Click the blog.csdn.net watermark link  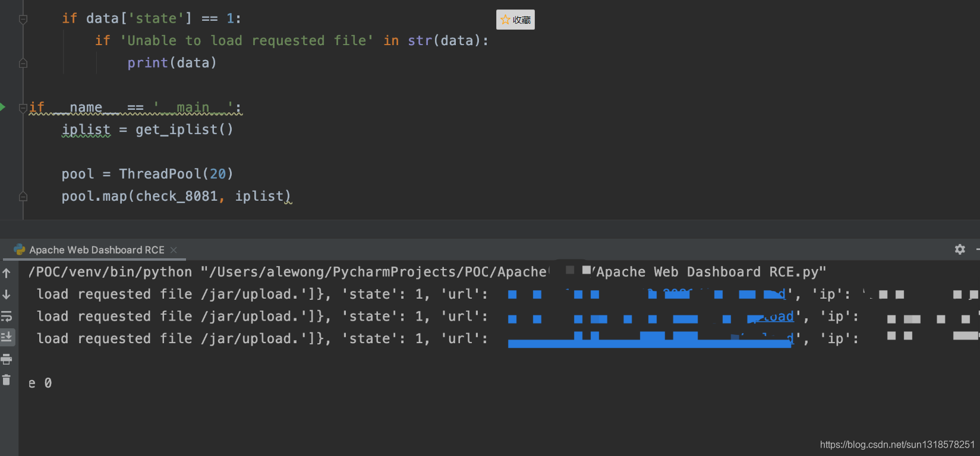pos(897,445)
